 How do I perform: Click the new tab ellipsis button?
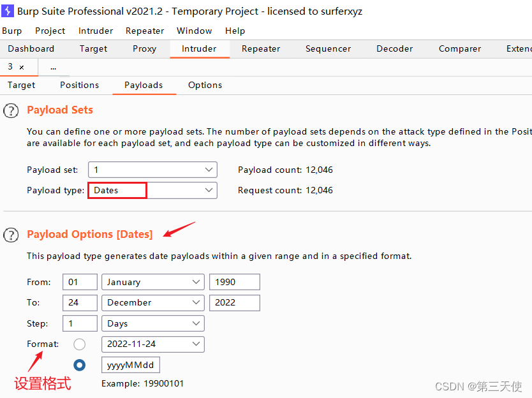tap(54, 68)
